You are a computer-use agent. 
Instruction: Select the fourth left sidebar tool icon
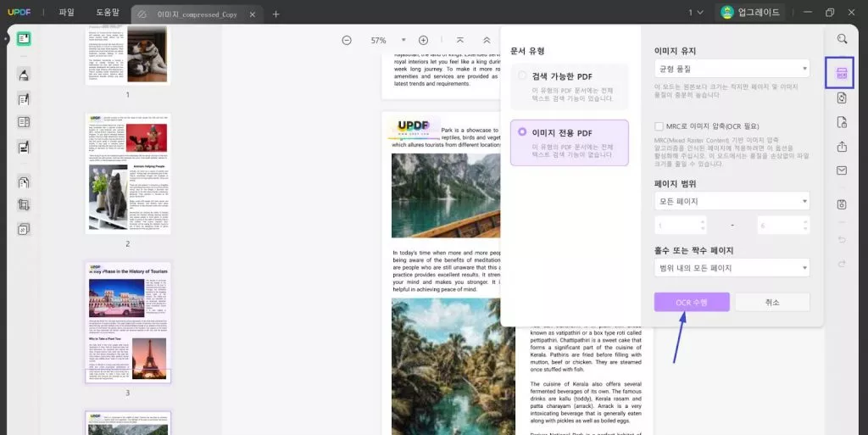tap(23, 122)
